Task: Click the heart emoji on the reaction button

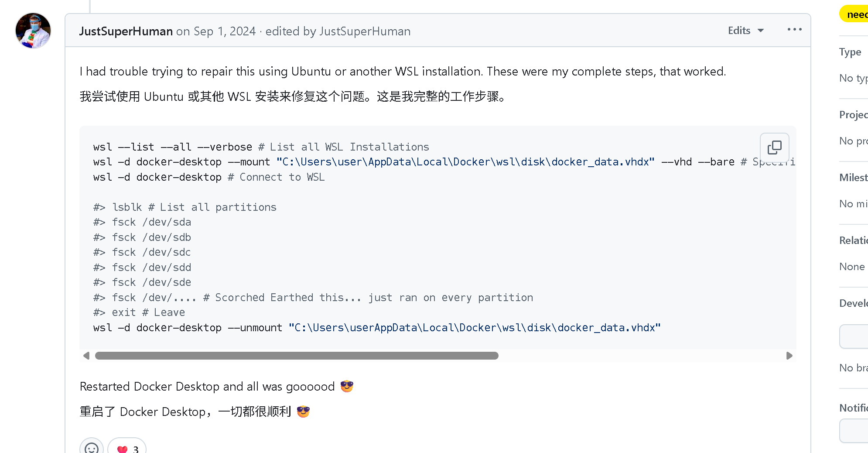Action: (x=122, y=448)
